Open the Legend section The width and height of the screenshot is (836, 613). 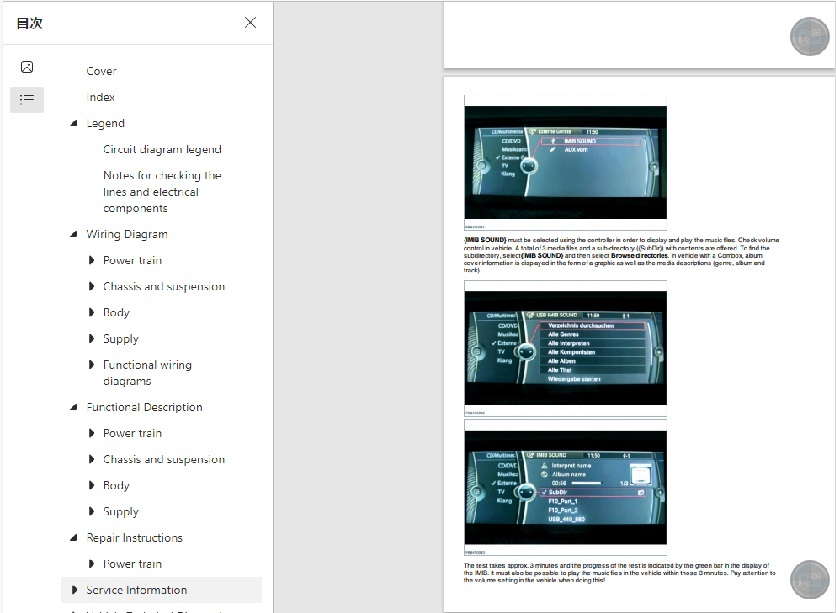pyautogui.click(x=106, y=123)
